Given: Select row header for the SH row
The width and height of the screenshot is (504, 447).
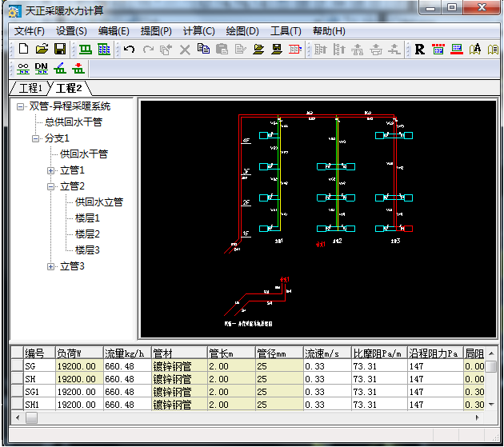Looking at the screenshot, I should [18, 379].
